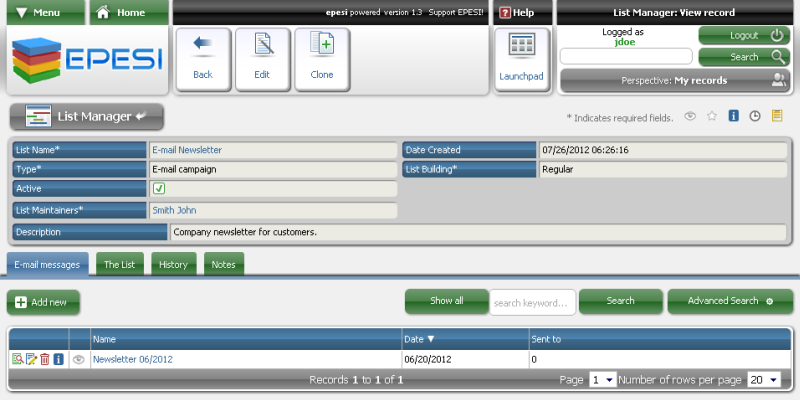View the Newsletter 06/2012 row with magnifier icon
This screenshot has width=800, height=400.
pos(17,359)
